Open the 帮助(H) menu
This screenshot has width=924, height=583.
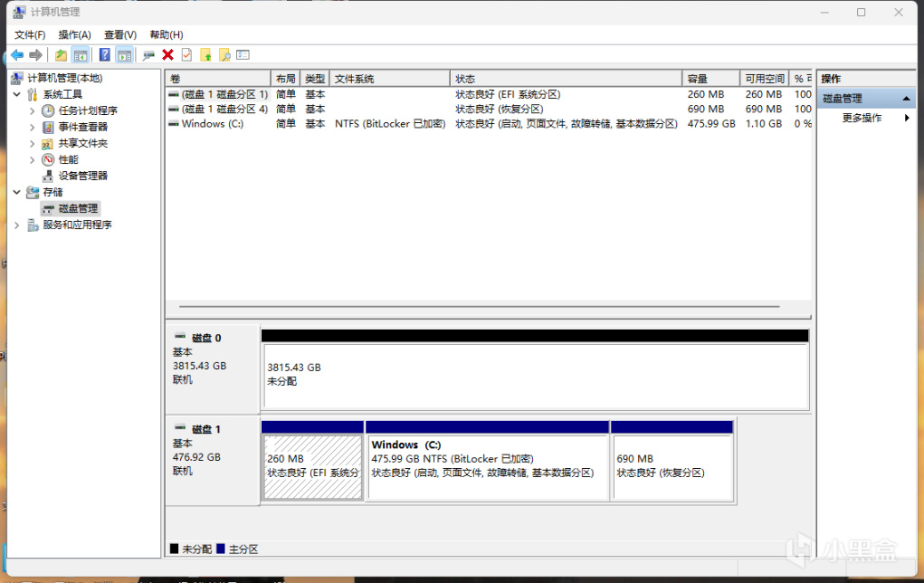[x=167, y=34]
